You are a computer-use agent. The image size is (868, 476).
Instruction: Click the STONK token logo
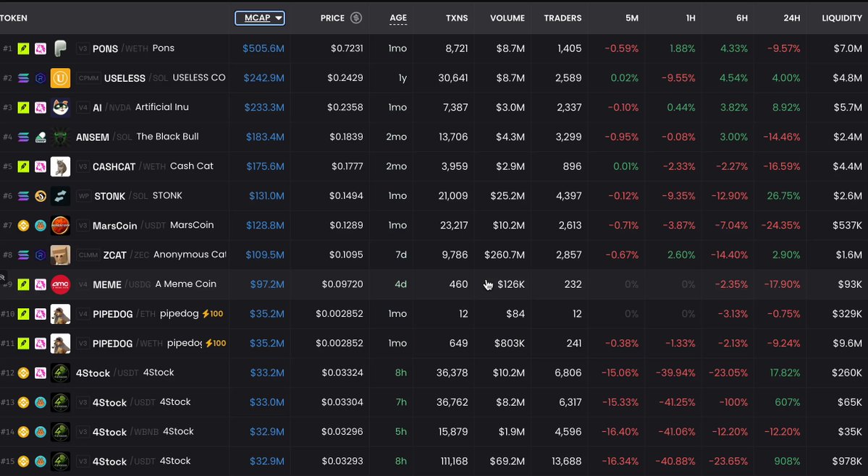(x=60, y=196)
